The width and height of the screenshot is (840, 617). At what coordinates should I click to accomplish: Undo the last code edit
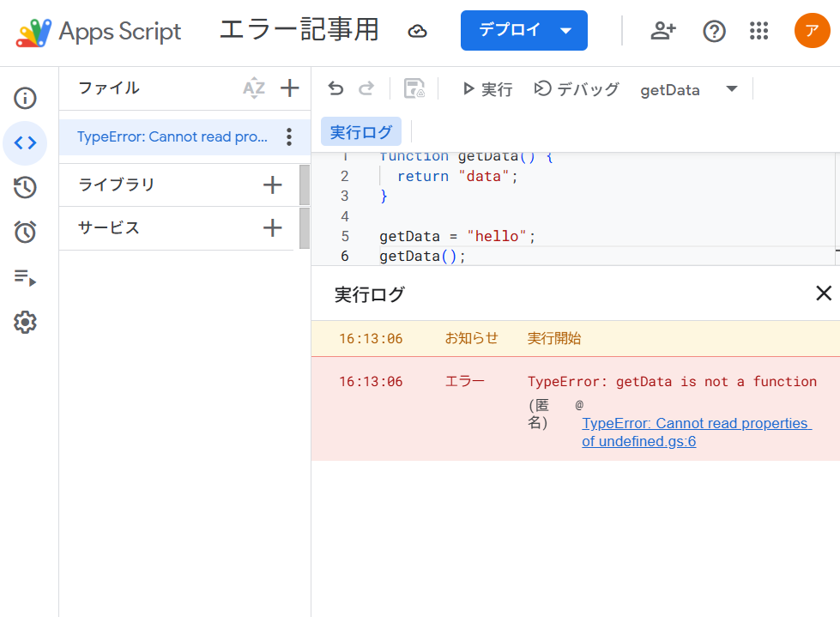pos(335,88)
